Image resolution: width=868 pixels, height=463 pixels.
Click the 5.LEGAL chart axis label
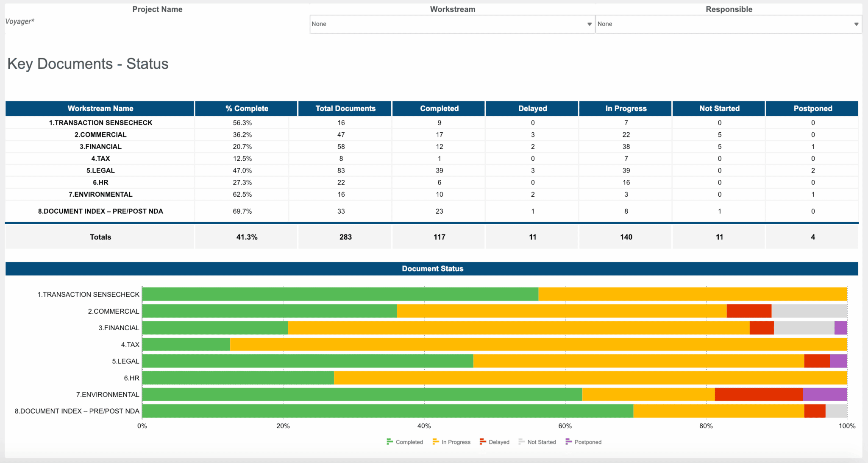click(125, 361)
